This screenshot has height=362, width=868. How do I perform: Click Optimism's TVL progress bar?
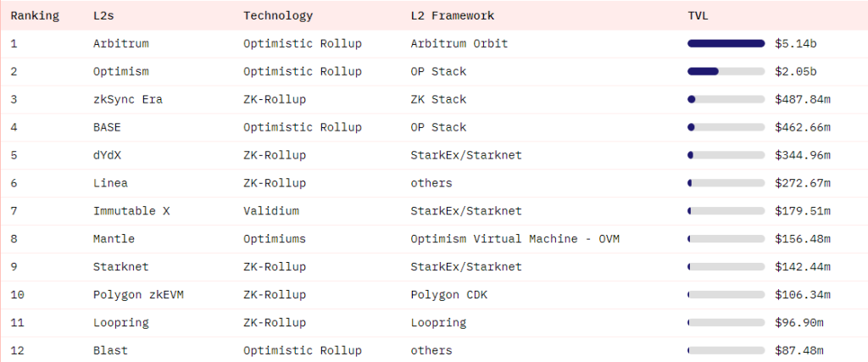click(x=726, y=71)
